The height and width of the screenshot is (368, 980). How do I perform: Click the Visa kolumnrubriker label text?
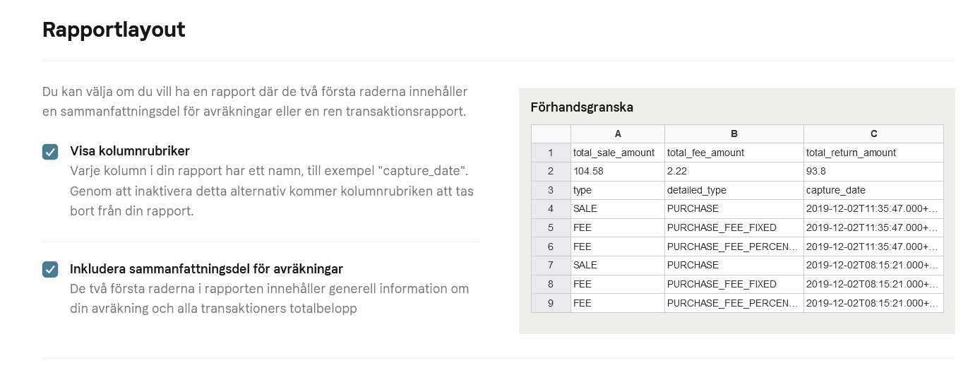pos(130,151)
